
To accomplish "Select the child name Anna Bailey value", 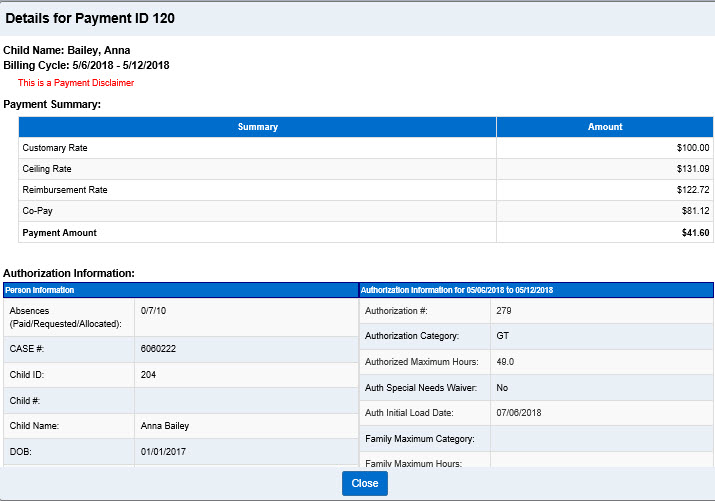I will pyautogui.click(x=165, y=425).
